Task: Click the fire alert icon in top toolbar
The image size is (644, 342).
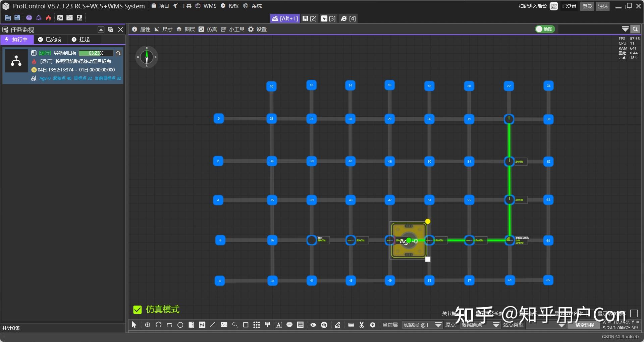Action: point(48,18)
